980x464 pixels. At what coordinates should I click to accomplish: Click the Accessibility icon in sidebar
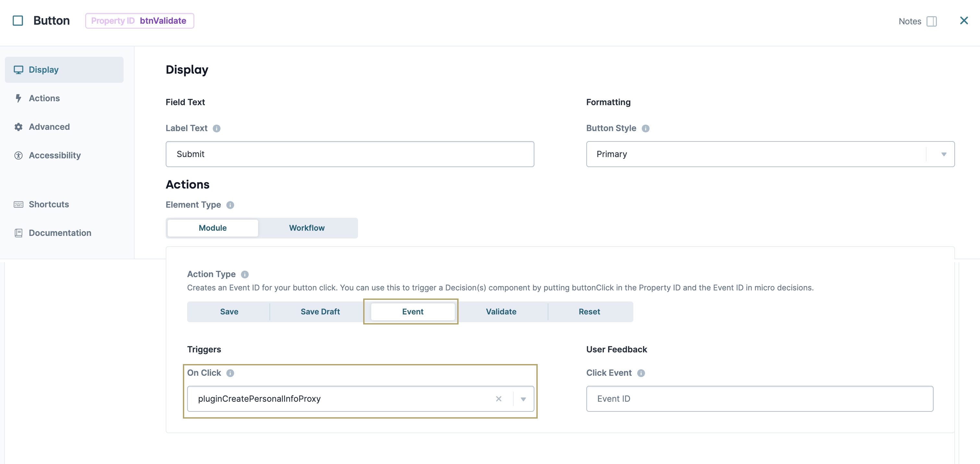click(x=18, y=155)
